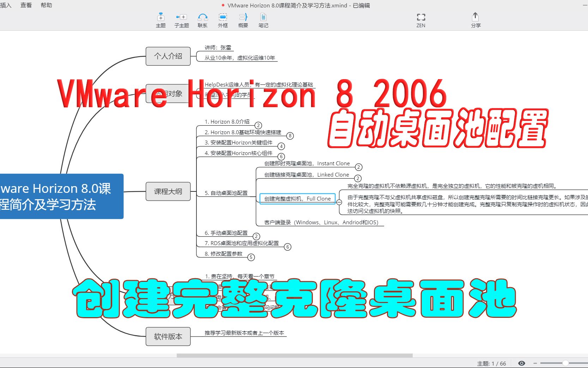Click the zoom-out minus in status bar
Image resolution: width=588 pixels, height=368 pixels.
click(535, 363)
